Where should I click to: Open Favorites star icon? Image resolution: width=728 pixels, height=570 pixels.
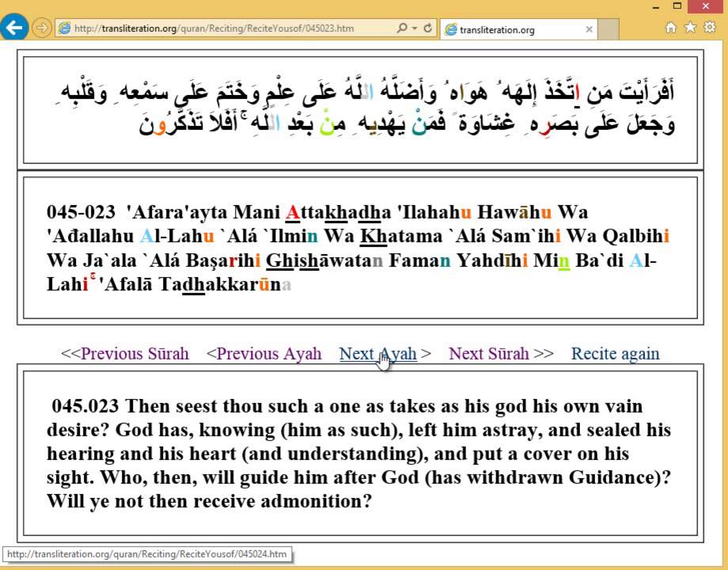[x=690, y=27]
